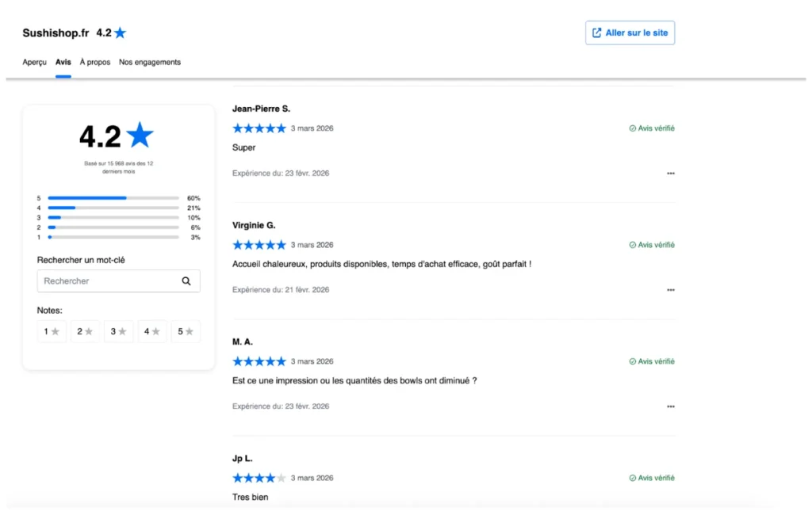Open three-dot menu on Virginie G. review
The height and width of the screenshot is (515, 812).
(x=671, y=290)
